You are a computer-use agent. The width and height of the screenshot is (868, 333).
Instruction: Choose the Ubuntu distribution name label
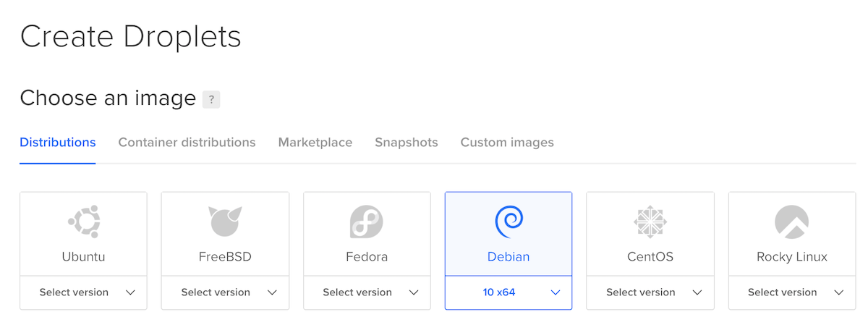coord(83,257)
